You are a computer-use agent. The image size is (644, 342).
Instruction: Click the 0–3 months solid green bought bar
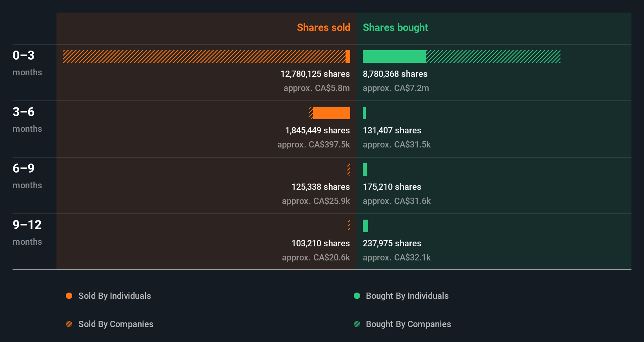pos(394,56)
